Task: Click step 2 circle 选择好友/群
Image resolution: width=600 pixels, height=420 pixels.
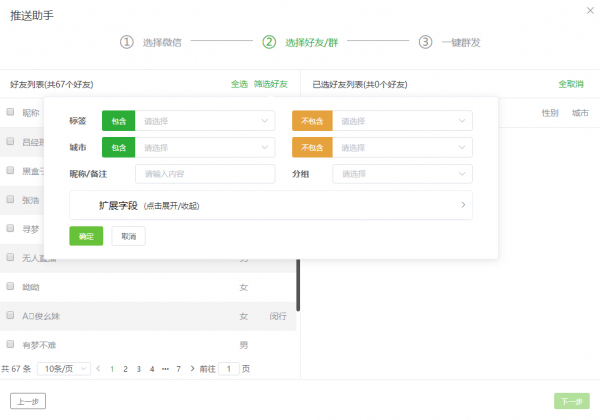Action: pyautogui.click(x=269, y=42)
